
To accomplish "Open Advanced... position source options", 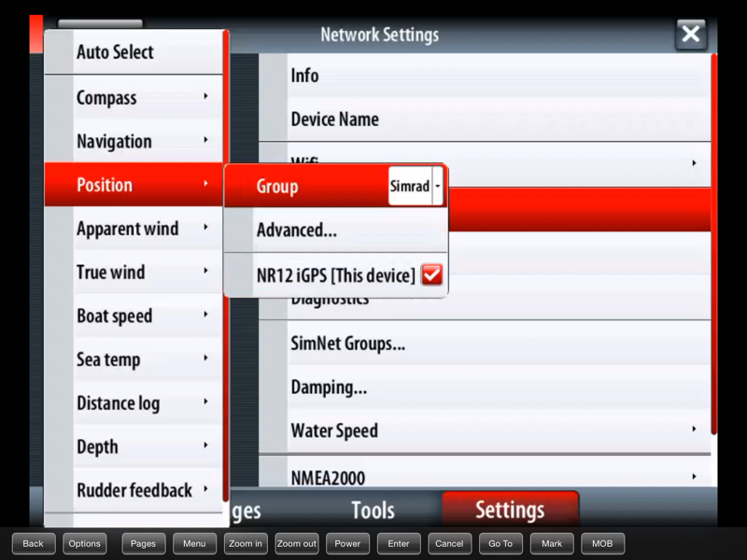I will click(x=336, y=230).
